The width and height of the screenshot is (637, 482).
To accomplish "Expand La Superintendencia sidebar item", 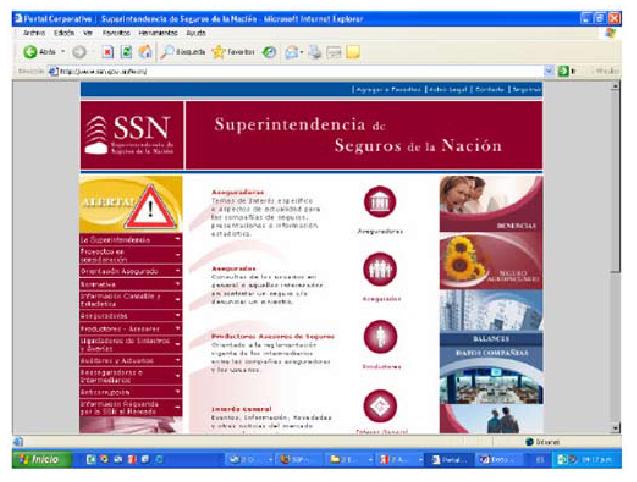I will 130,240.
